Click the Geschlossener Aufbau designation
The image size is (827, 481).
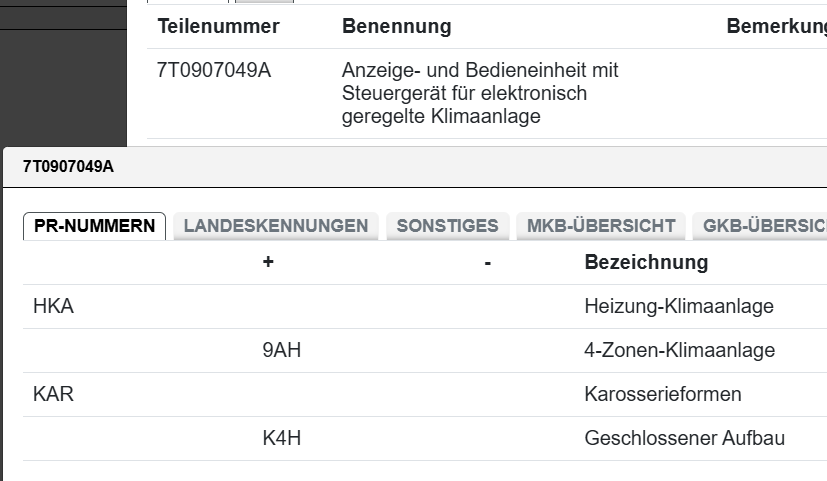pos(684,438)
